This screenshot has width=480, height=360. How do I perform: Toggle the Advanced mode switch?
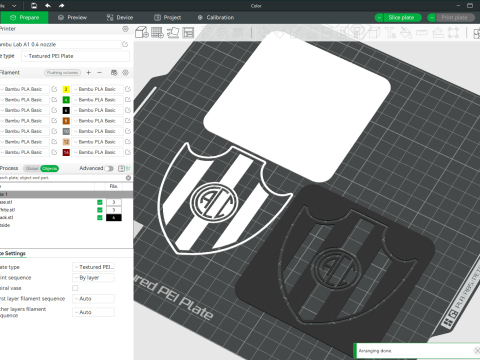109,168
